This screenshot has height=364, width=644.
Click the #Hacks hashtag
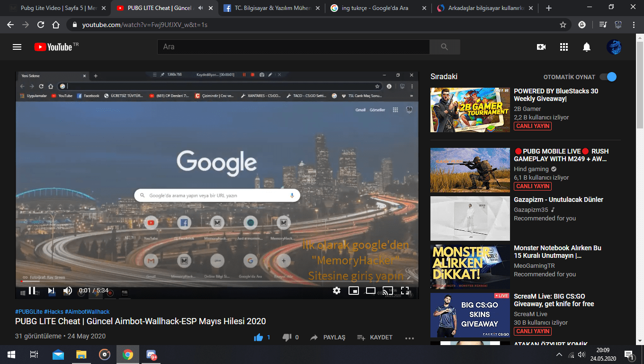(x=54, y=312)
